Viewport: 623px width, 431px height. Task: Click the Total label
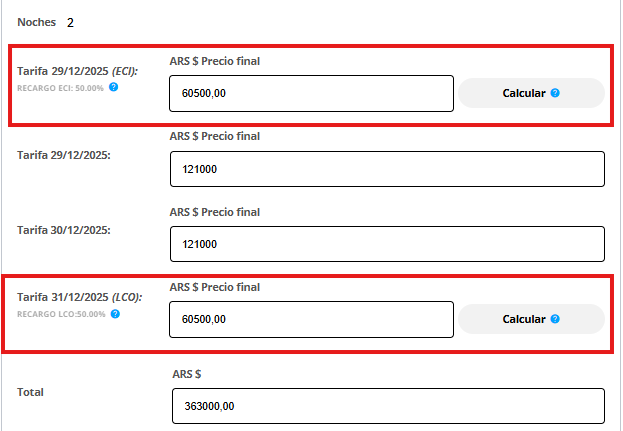pyautogui.click(x=31, y=392)
